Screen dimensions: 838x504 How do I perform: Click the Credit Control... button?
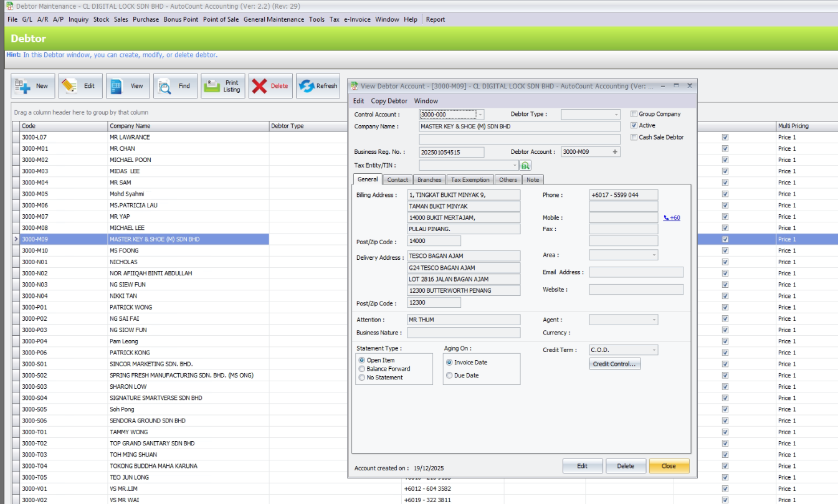click(615, 364)
